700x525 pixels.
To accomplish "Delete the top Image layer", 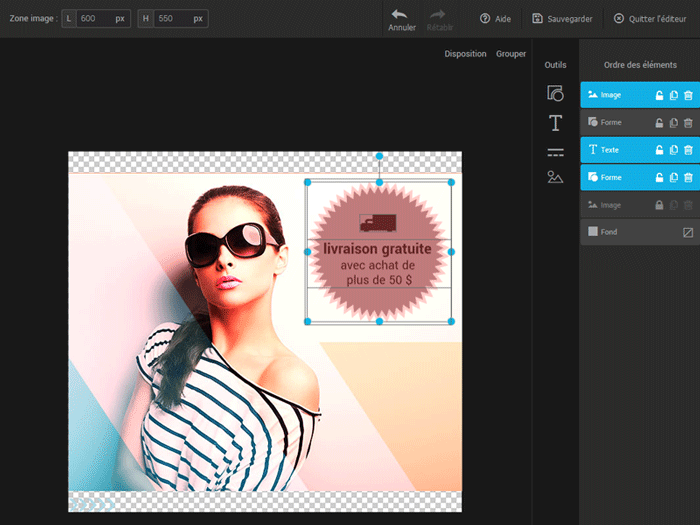I will (x=688, y=95).
